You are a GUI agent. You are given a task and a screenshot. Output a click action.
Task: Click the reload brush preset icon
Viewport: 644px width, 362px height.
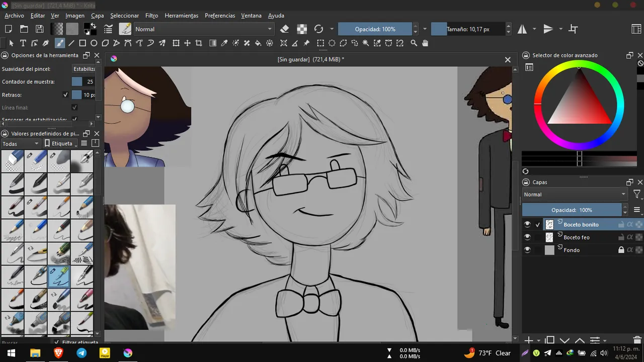click(x=318, y=29)
